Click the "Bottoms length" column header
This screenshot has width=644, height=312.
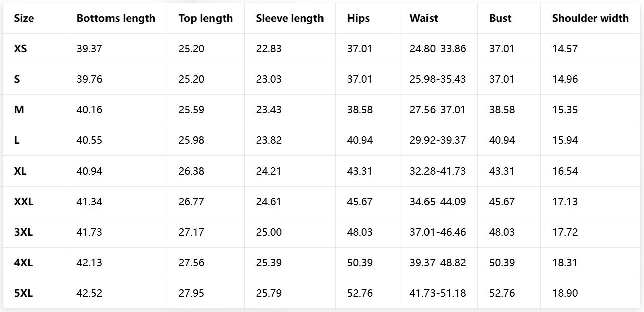[116, 18]
